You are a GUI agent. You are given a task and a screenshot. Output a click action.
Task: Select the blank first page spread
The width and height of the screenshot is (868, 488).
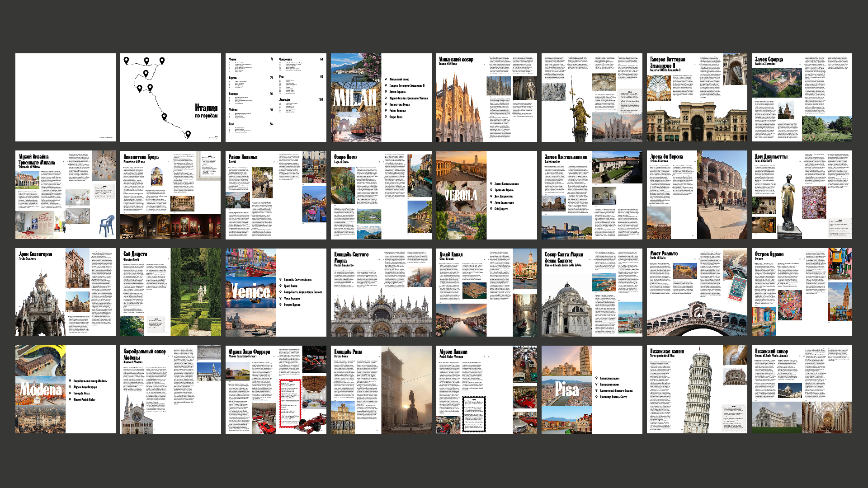pyautogui.click(x=66, y=98)
